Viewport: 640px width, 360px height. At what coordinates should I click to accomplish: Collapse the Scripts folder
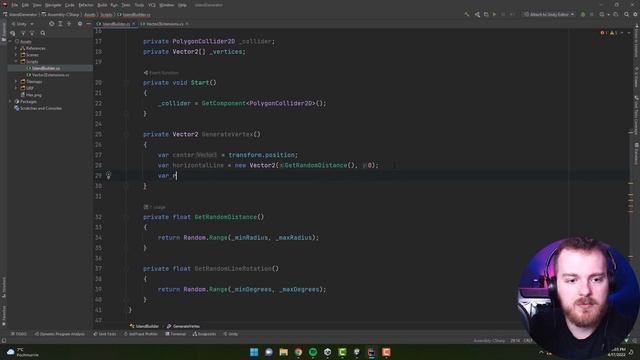pyautogui.click(x=16, y=62)
